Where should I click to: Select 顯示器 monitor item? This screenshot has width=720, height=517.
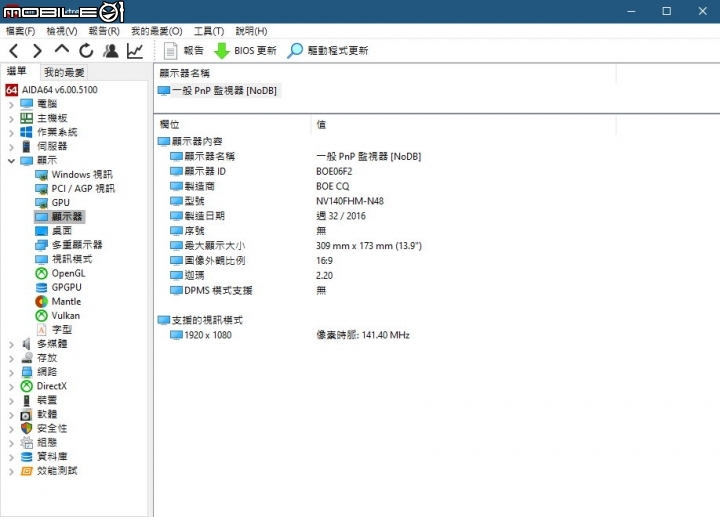coord(60,217)
